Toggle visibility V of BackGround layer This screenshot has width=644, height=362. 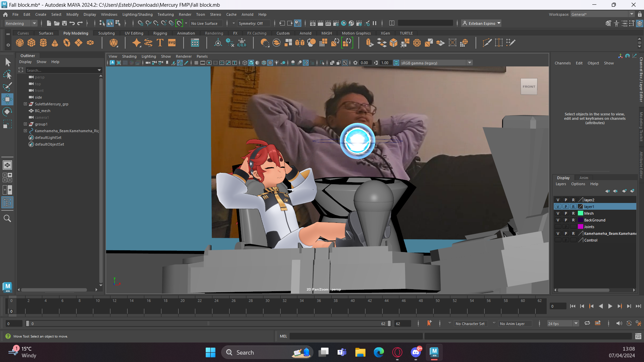point(558,220)
